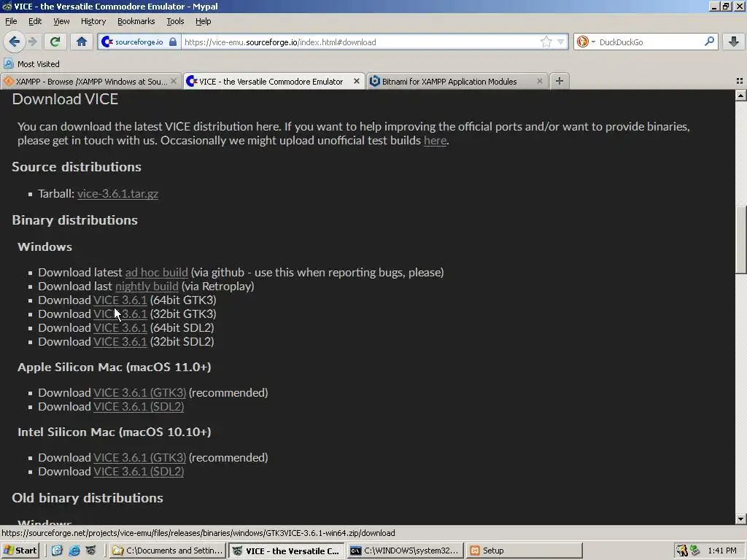
Task: Download Intel Mac VICE 3.6.1 (SDL2)
Action: (x=139, y=472)
